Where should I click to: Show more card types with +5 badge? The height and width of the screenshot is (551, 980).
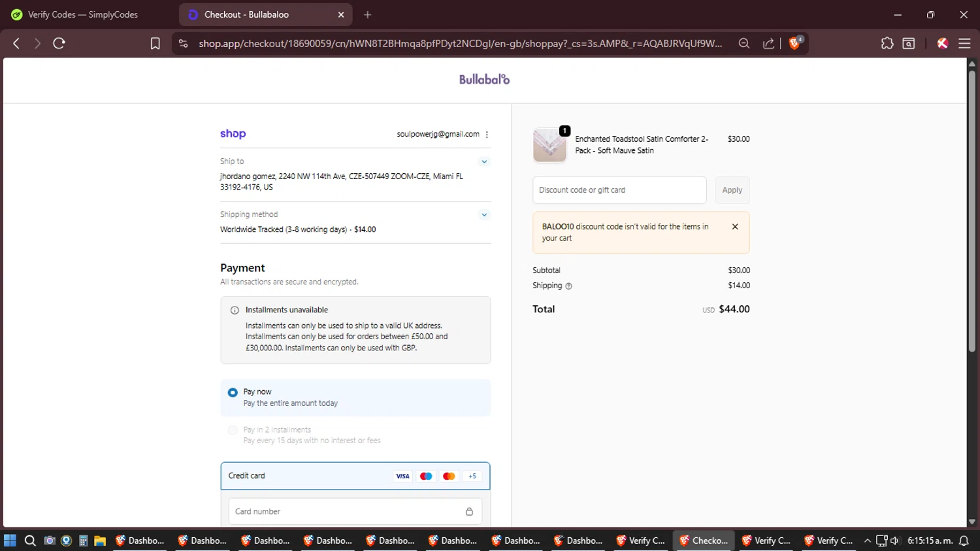[472, 476]
